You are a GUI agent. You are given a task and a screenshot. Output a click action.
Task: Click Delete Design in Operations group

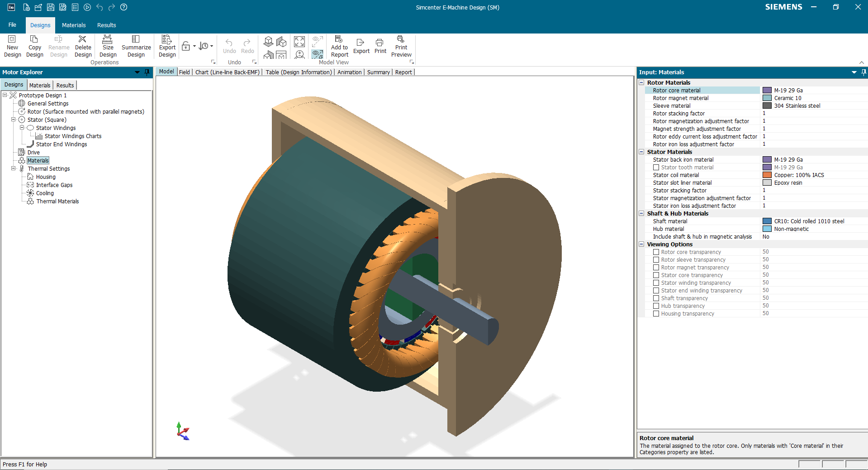pyautogui.click(x=83, y=46)
